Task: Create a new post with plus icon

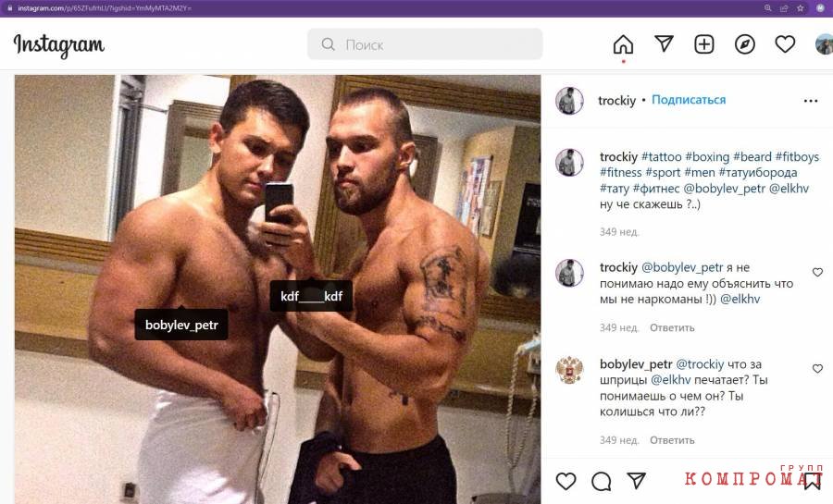Action: [x=704, y=44]
